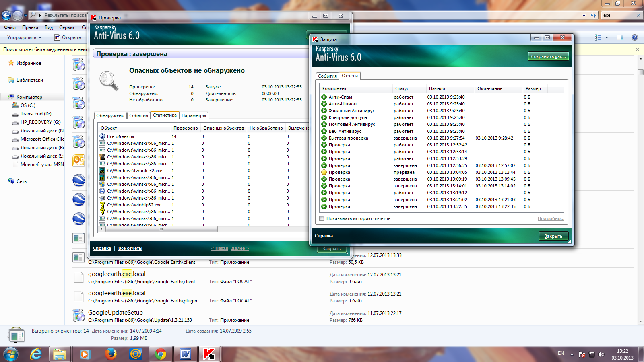Open the Обнаружено tab in Проверка
644x362 pixels.
click(x=110, y=115)
